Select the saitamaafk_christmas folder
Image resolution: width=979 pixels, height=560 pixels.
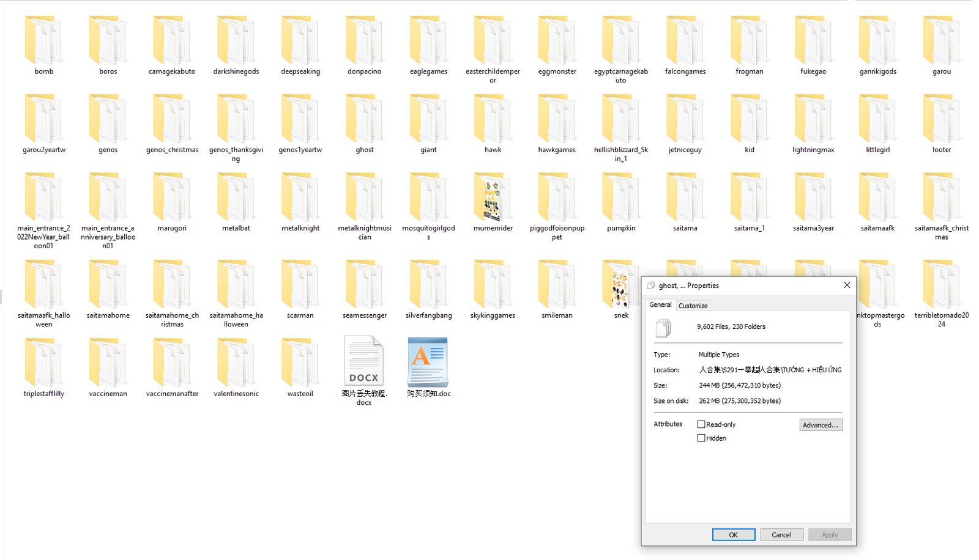(941, 198)
